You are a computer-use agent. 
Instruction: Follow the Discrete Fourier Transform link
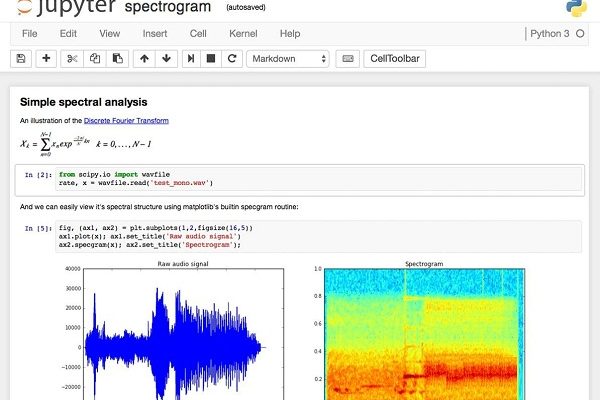[x=126, y=120]
